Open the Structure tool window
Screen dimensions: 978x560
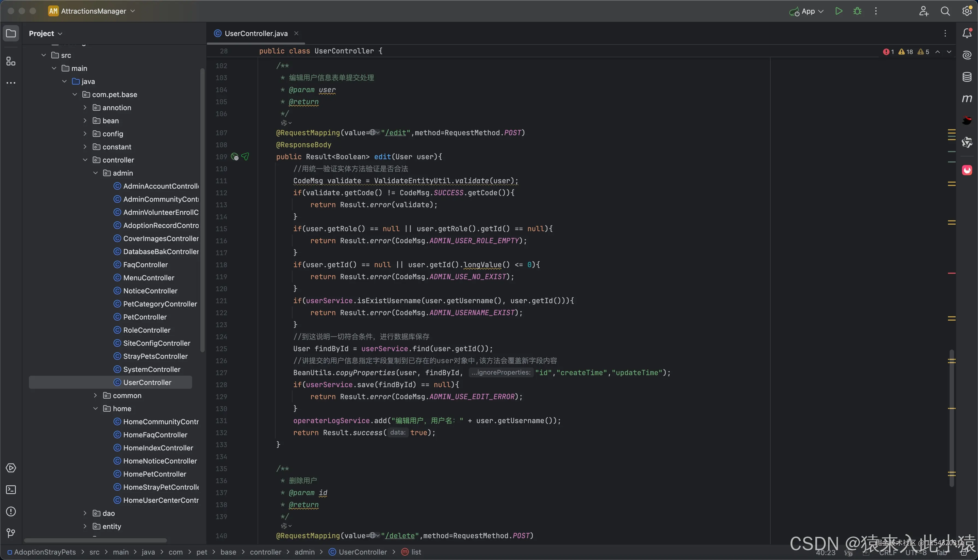click(x=11, y=61)
